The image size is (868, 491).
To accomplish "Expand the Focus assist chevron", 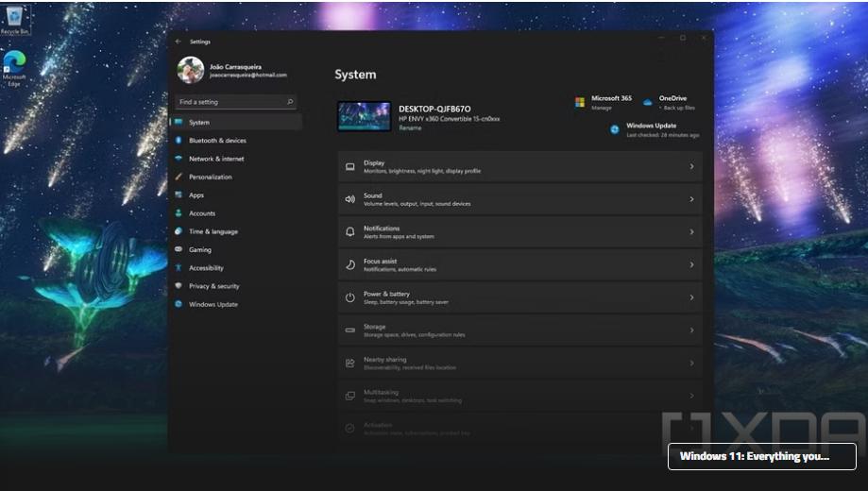I will click(x=691, y=264).
